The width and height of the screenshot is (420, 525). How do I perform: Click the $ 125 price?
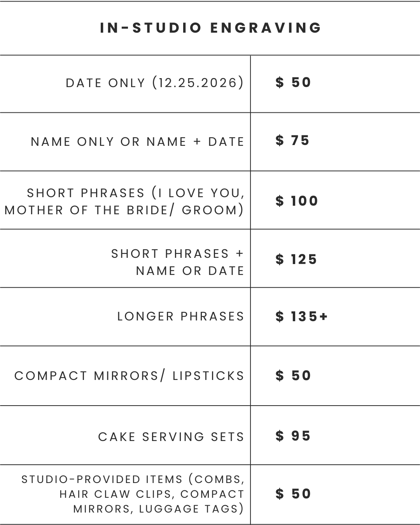(x=296, y=259)
